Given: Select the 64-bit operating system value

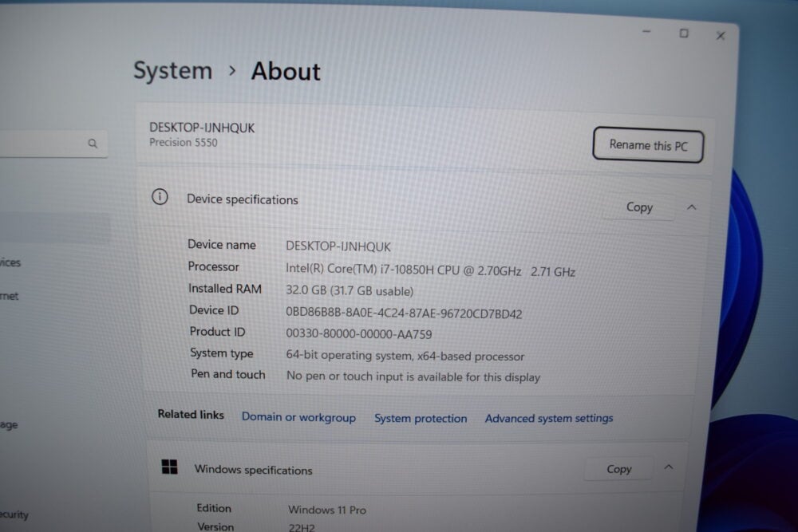Looking at the screenshot, I should (405, 356).
